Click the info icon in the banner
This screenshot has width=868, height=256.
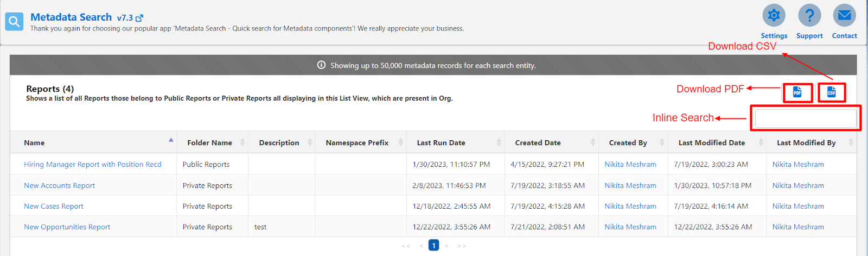click(321, 65)
